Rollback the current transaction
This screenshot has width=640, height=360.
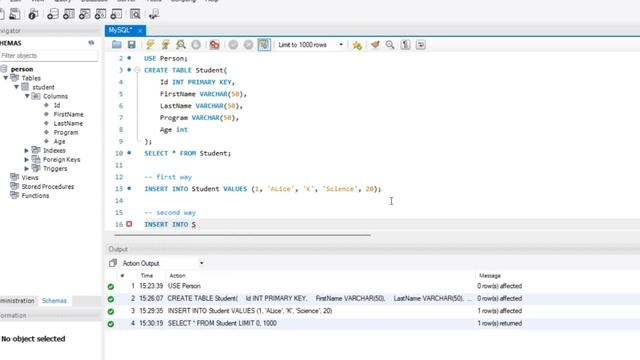tap(248, 44)
